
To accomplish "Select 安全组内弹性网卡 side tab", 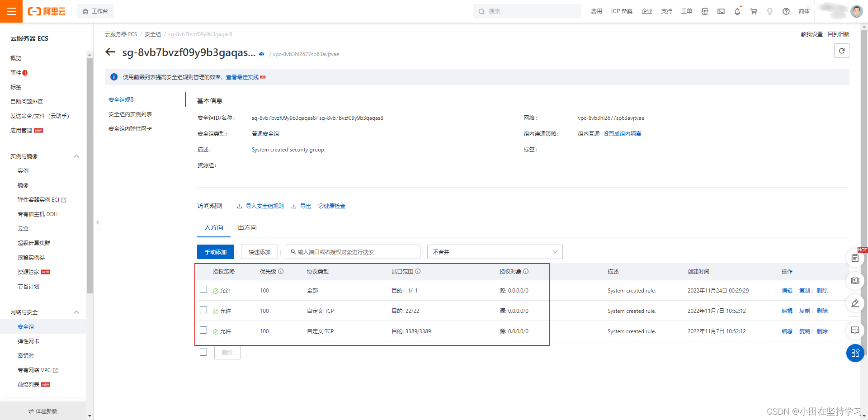I will click(130, 129).
